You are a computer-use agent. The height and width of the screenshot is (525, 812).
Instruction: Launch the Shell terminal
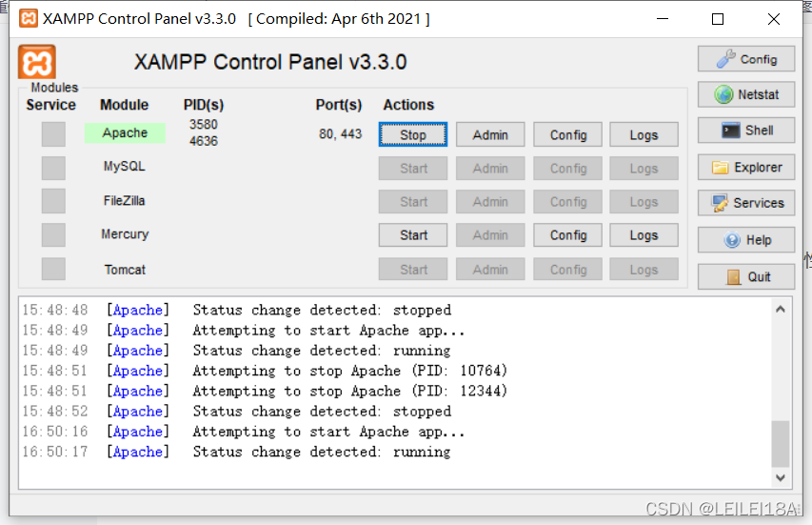tap(746, 131)
